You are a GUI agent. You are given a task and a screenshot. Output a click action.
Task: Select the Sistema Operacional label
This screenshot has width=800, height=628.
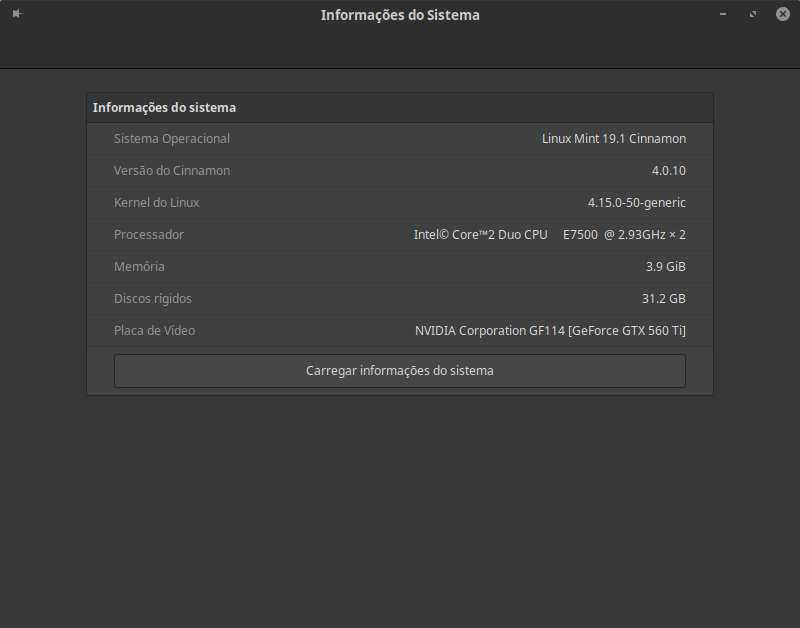[172, 139]
